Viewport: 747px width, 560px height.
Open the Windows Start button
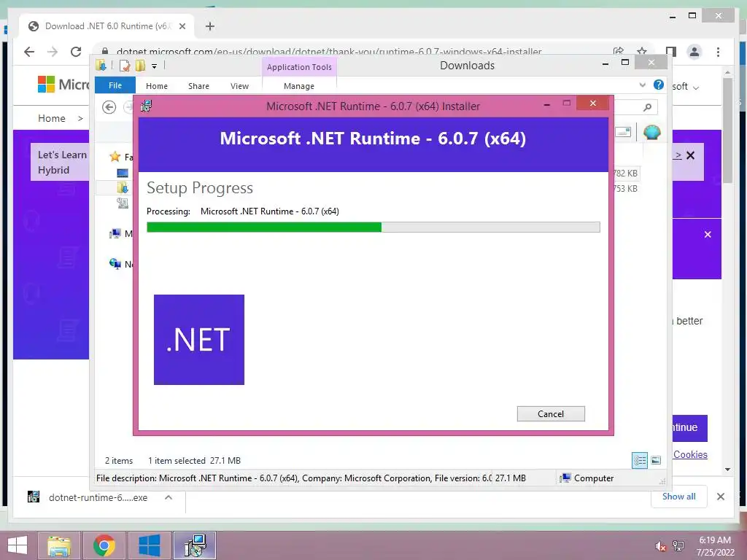pos(18,545)
